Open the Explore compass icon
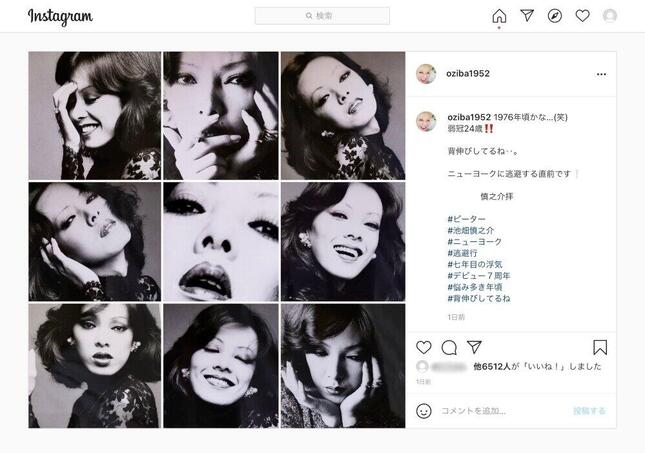 tap(555, 16)
